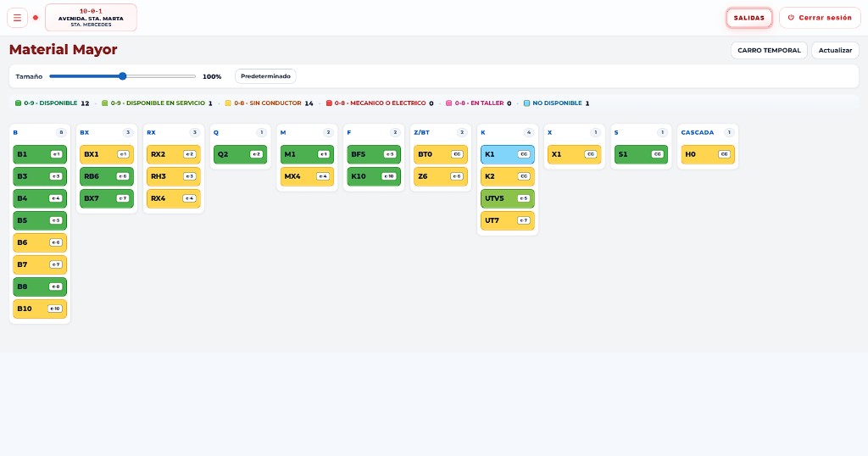Choose vehicle card BT0
The height and width of the screenshot is (456, 868).
[441, 154]
